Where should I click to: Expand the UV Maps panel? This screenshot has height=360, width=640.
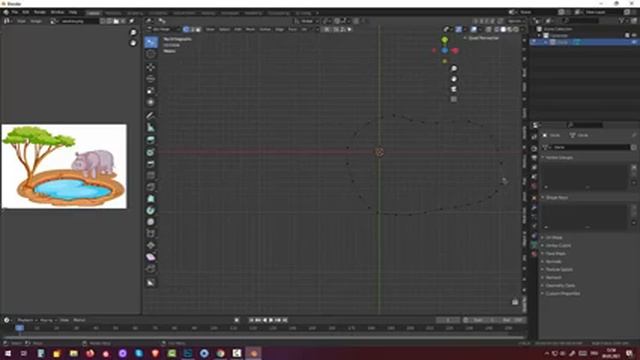[553, 238]
